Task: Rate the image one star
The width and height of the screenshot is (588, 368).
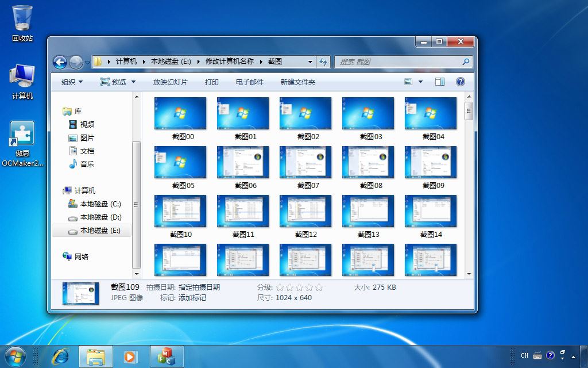Action: pos(280,287)
